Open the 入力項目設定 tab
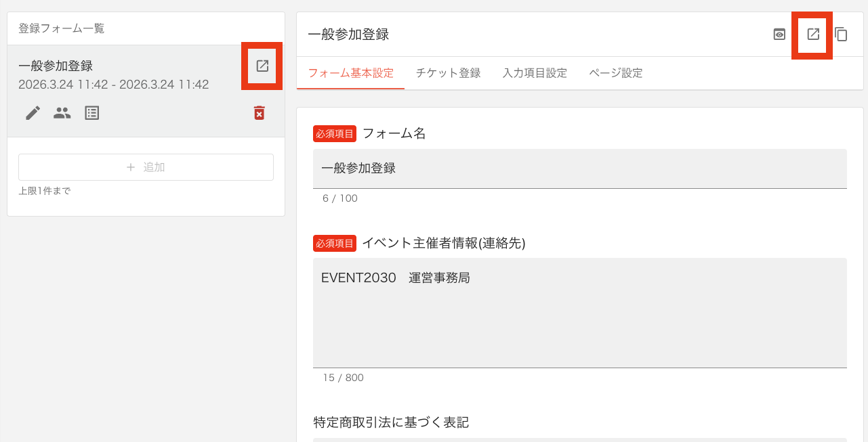868x442 pixels. pyautogui.click(x=535, y=72)
